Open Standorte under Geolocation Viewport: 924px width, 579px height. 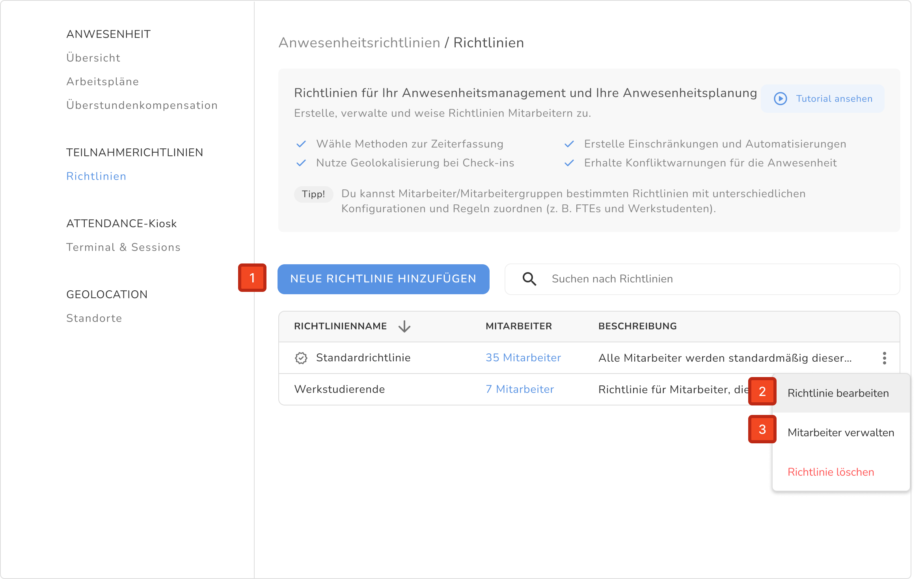[x=94, y=318]
